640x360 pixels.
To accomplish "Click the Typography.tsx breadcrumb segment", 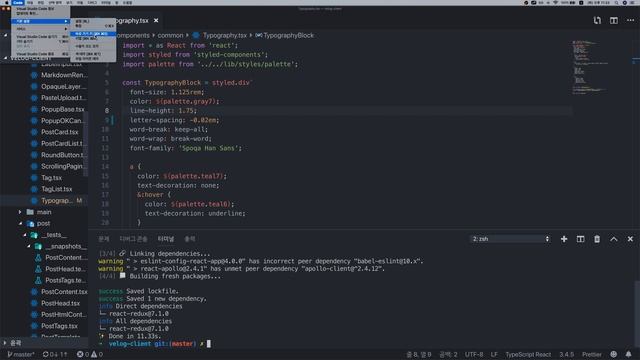I will [224, 36].
